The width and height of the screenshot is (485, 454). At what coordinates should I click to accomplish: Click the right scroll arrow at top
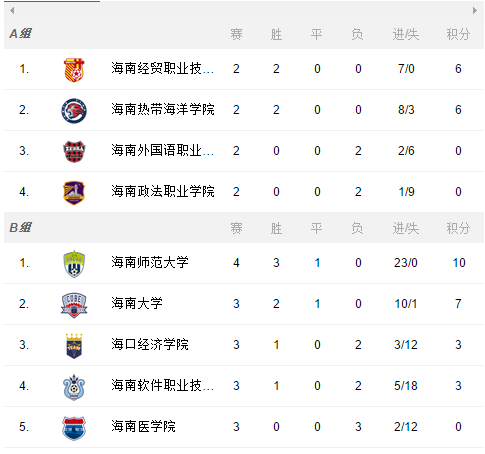[x=475, y=11]
